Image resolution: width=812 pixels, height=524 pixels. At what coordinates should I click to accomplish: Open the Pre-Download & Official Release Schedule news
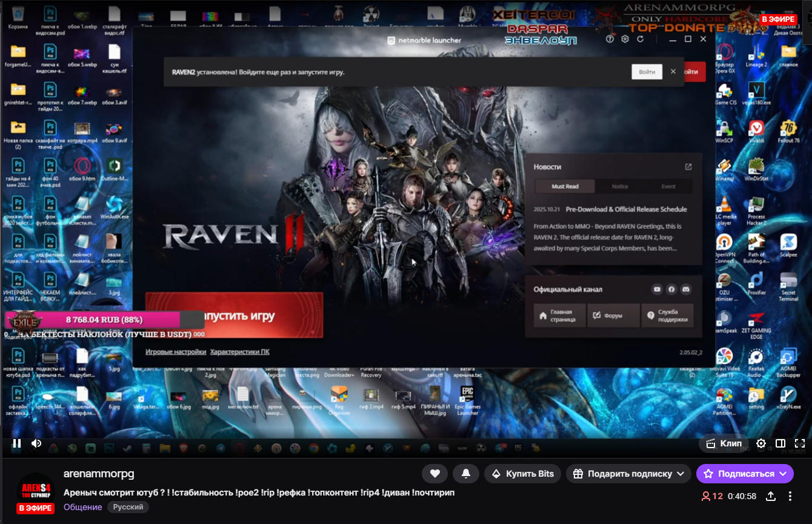point(626,209)
